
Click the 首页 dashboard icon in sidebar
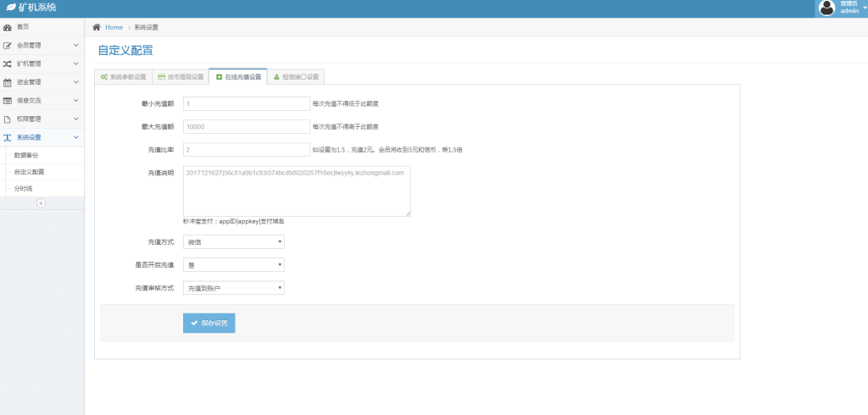click(x=8, y=27)
